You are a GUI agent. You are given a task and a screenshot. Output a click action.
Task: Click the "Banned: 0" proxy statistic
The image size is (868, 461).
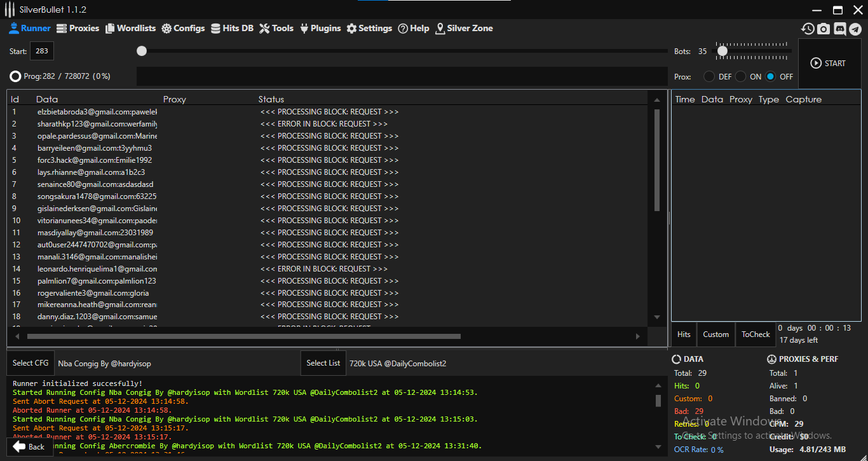tap(788, 399)
